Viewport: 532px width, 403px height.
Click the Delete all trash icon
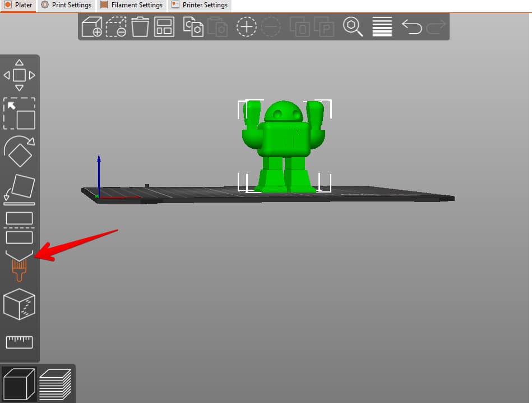(140, 26)
